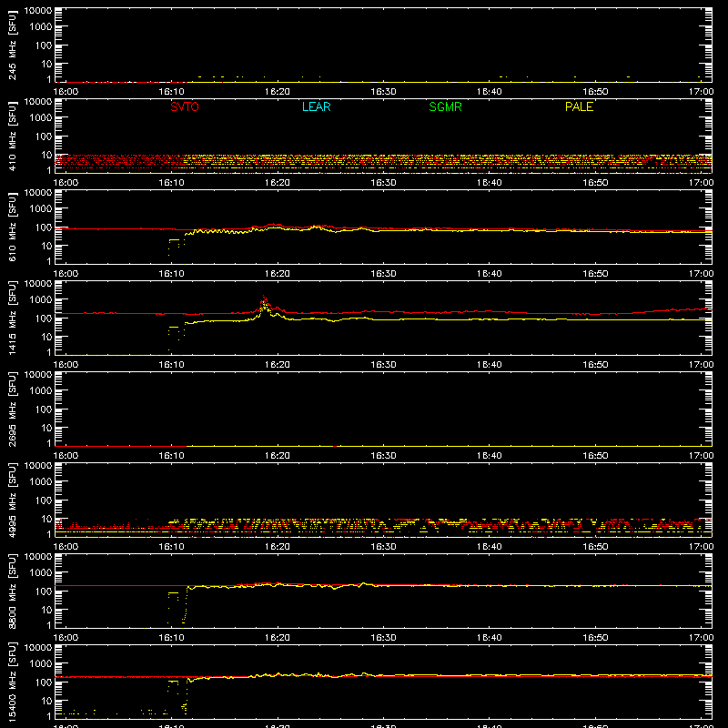Image resolution: width=728 pixels, height=728 pixels.
Task: Select the 245 MHz [SFU] axis label
Action: 12,45
